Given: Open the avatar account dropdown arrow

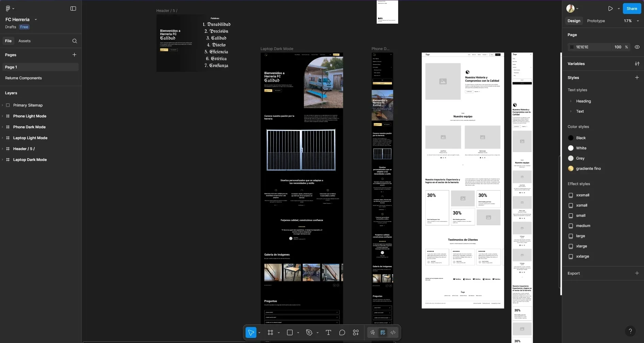Looking at the screenshot, I should coord(577,9).
